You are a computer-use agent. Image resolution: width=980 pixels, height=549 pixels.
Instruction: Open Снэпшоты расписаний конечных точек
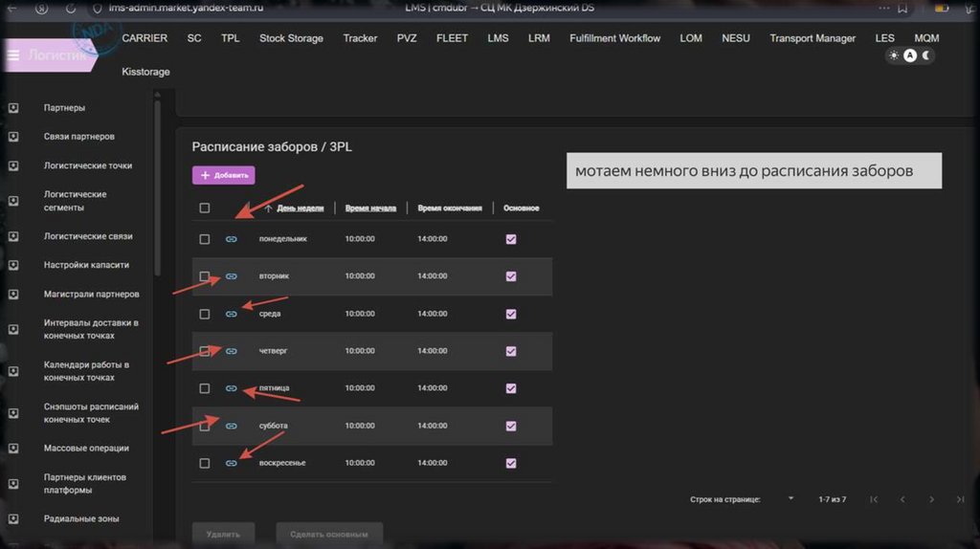click(91, 413)
